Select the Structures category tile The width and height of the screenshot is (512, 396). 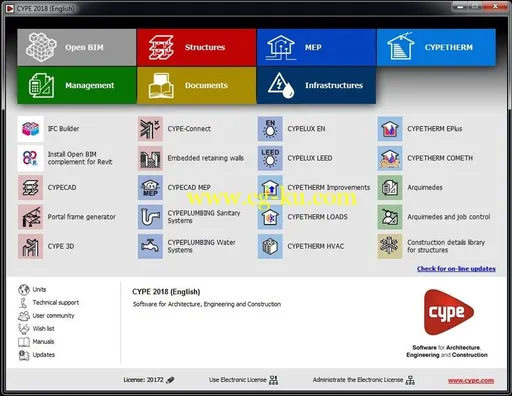tap(196, 47)
